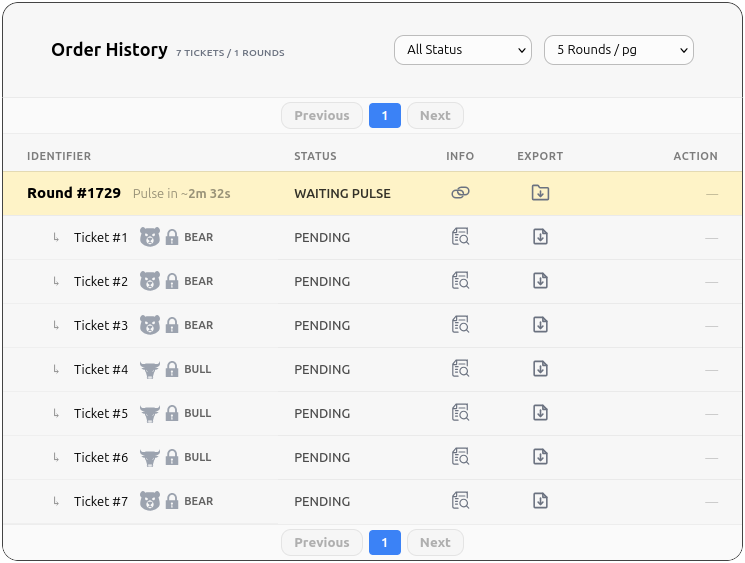Click the bear icon on Ticket #3
The width and height of the screenshot is (745, 563).
(x=150, y=325)
